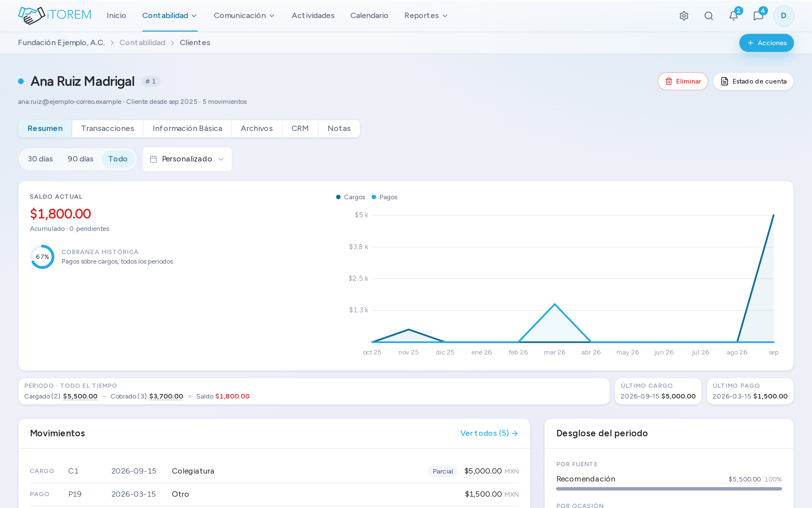The width and height of the screenshot is (812, 508).
Task: Click the Acciones button
Action: (766, 43)
